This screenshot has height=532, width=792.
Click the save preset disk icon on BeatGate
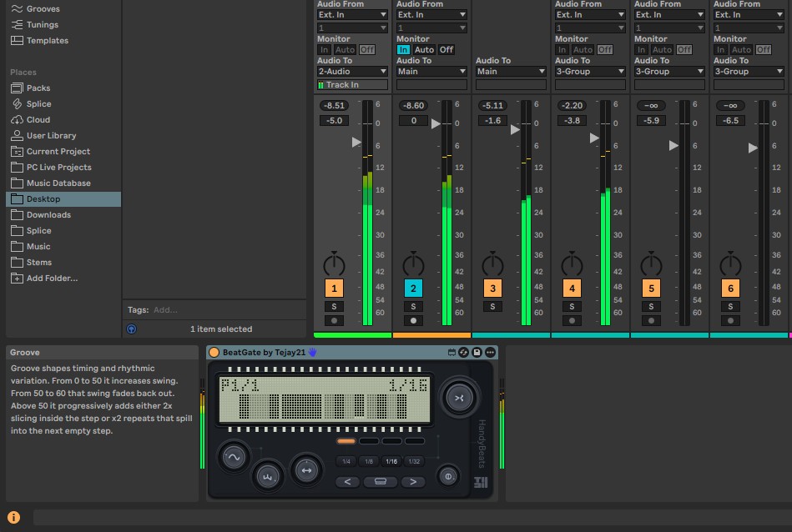(476, 352)
